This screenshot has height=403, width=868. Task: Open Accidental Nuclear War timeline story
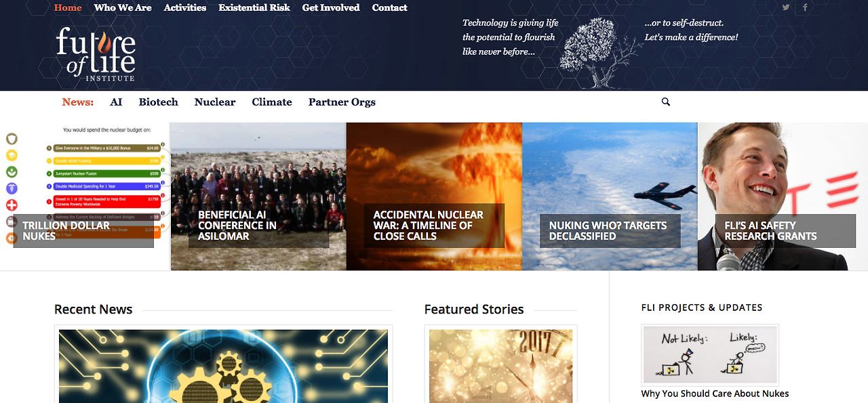[x=434, y=196]
